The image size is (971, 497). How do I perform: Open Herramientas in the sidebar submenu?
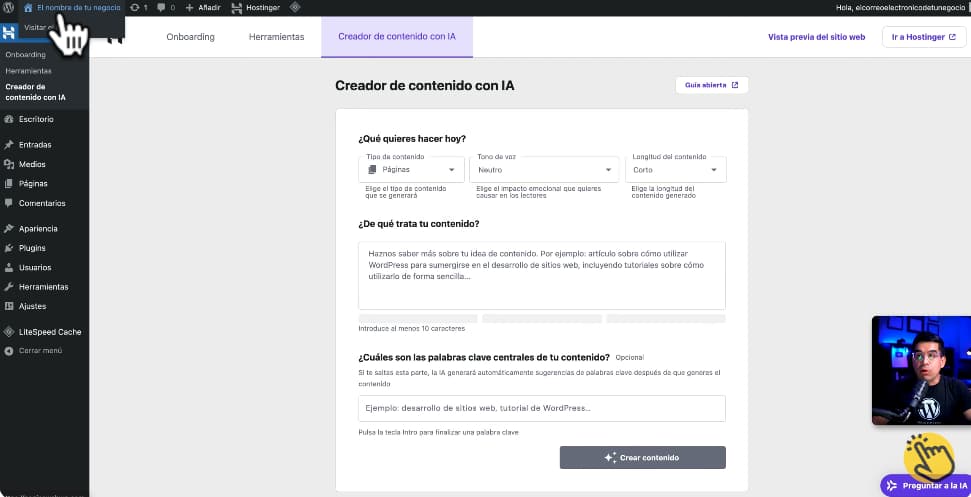[28, 71]
